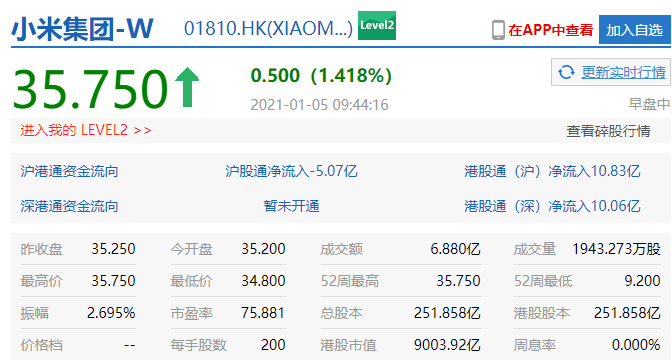The width and height of the screenshot is (672, 360).
Task: Open 在APP中查看 link
Action: pos(551,30)
